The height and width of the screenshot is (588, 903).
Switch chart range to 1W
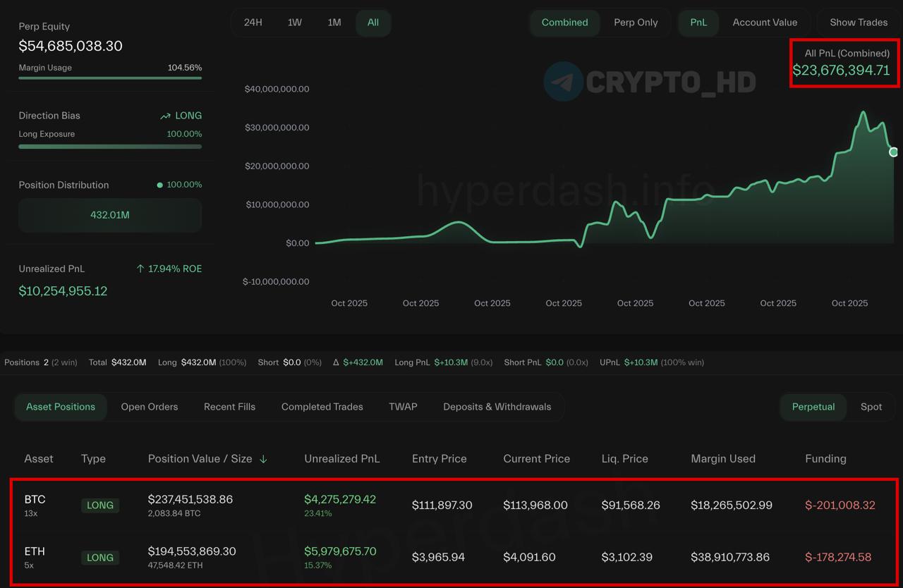coord(295,23)
